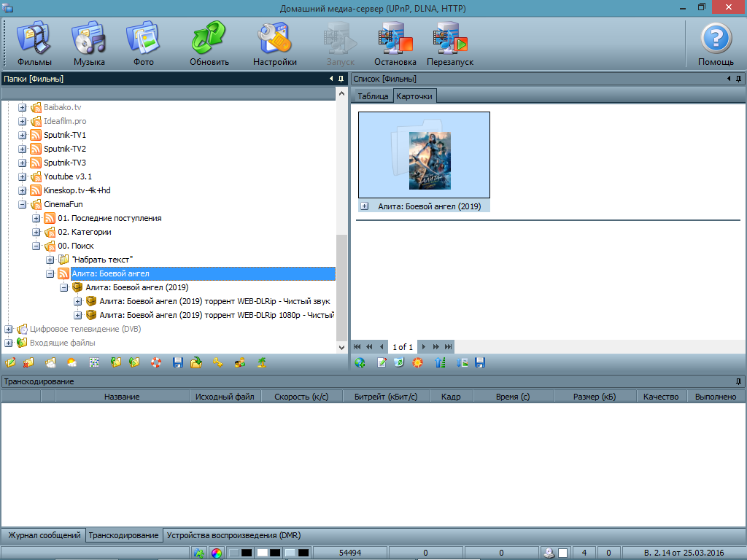The image size is (747, 560).
Task: Open Устройства воспроизведения (DMR) tab
Action: point(233,535)
